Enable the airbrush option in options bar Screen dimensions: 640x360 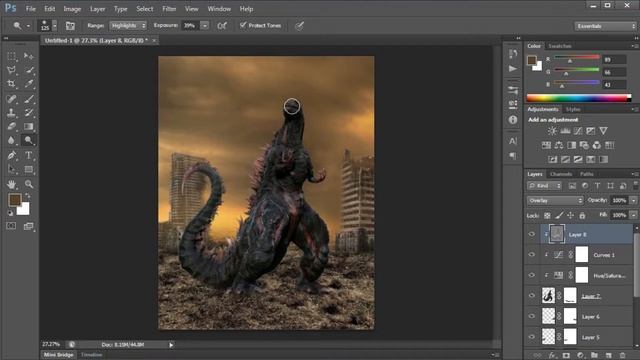pos(222,26)
